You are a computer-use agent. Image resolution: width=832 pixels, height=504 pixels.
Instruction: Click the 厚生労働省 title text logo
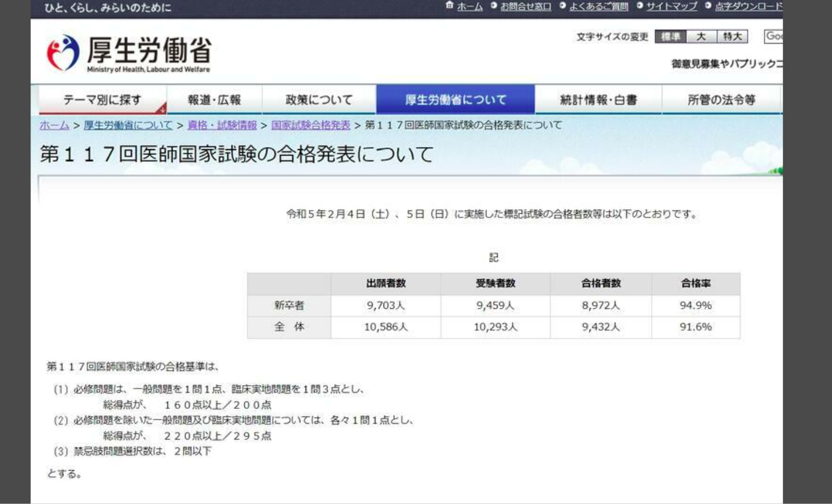[149, 51]
